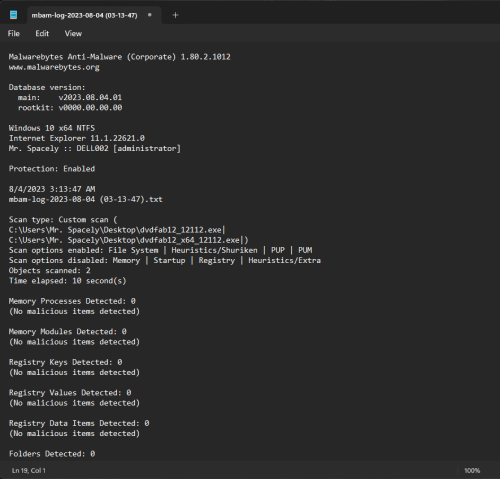500x479 pixels.
Task: Click the line 'Malwarebytes Anti-Malware (Corporate) 1.80.2.1012'
Action: (120, 57)
